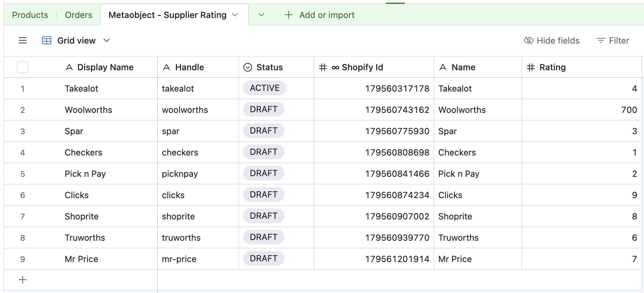Click the Grid view table icon
This screenshot has height=293, width=644.
pyautogui.click(x=47, y=41)
